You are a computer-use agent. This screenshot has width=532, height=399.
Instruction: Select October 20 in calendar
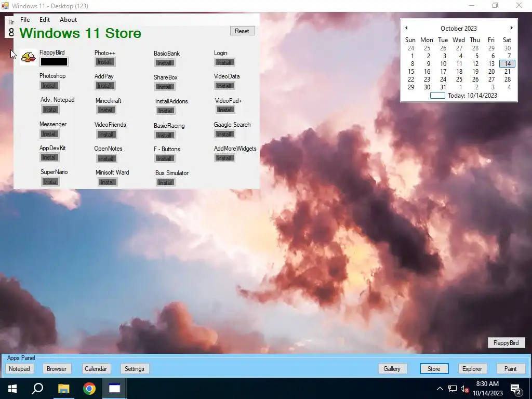click(491, 72)
